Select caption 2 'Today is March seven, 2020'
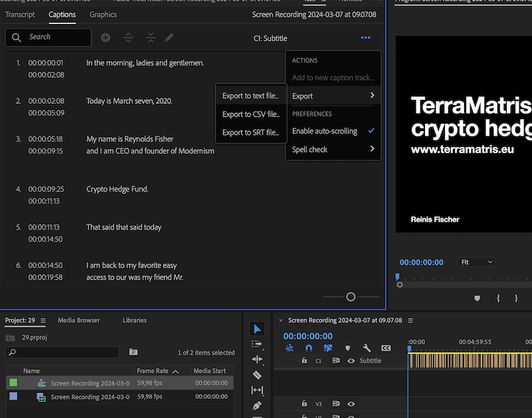 [x=129, y=101]
